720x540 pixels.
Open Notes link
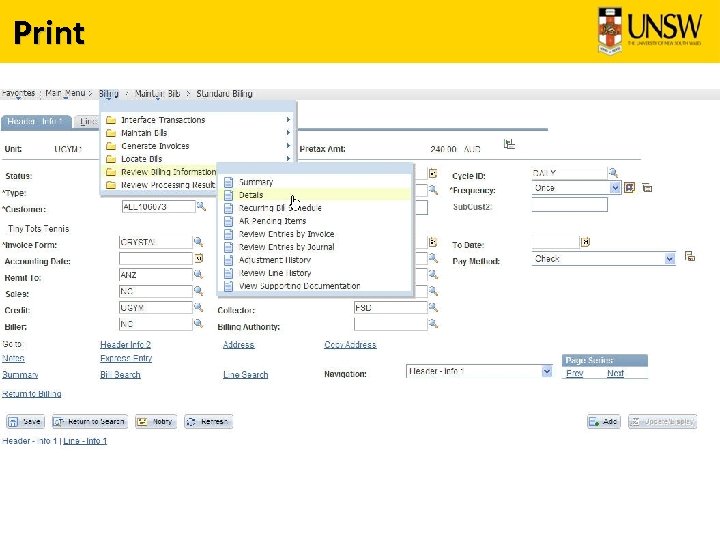13,358
